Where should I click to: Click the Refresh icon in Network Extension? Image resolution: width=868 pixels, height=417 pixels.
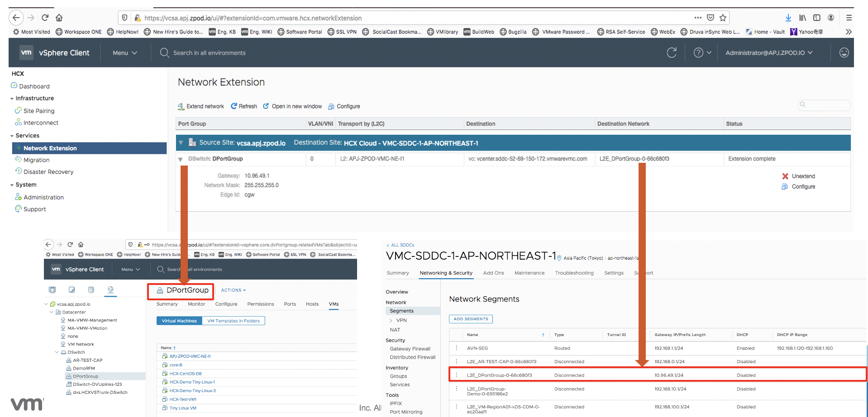(234, 106)
